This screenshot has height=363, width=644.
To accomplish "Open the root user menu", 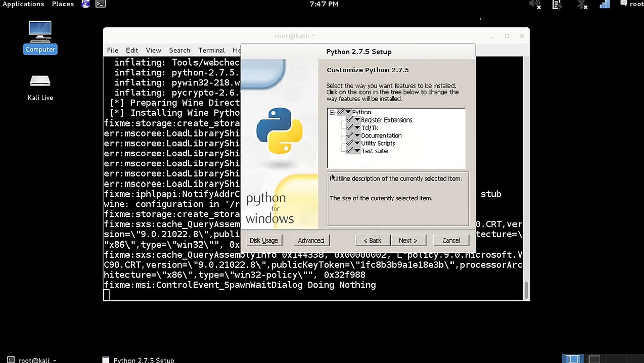I will tap(636, 4).
